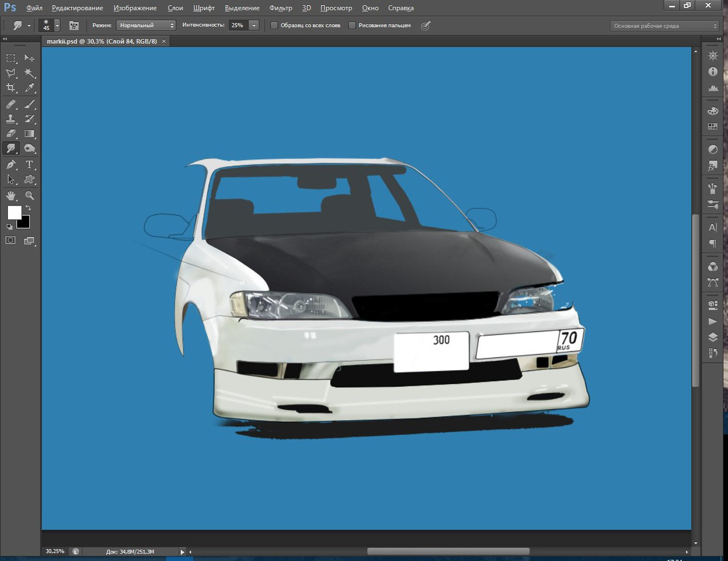Screen dimensions: 728x561
Task: Change the screen mode
Action: point(30,241)
